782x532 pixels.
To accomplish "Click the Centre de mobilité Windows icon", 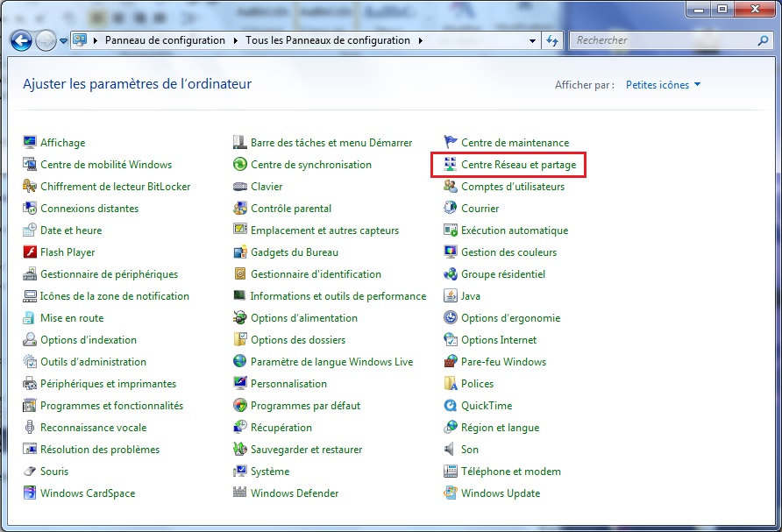I will point(30,164).
